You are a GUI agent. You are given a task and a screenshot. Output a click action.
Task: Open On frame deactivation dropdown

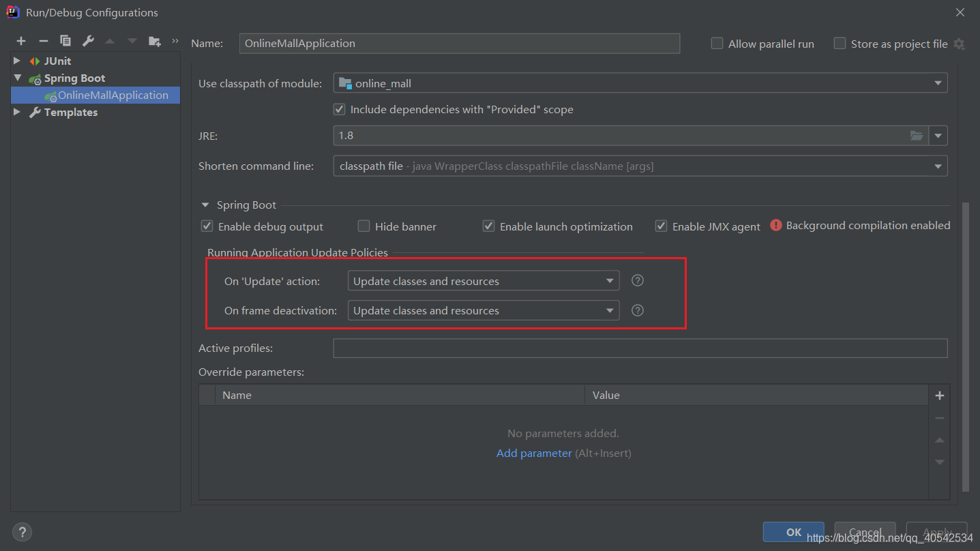tap(484, 310)
